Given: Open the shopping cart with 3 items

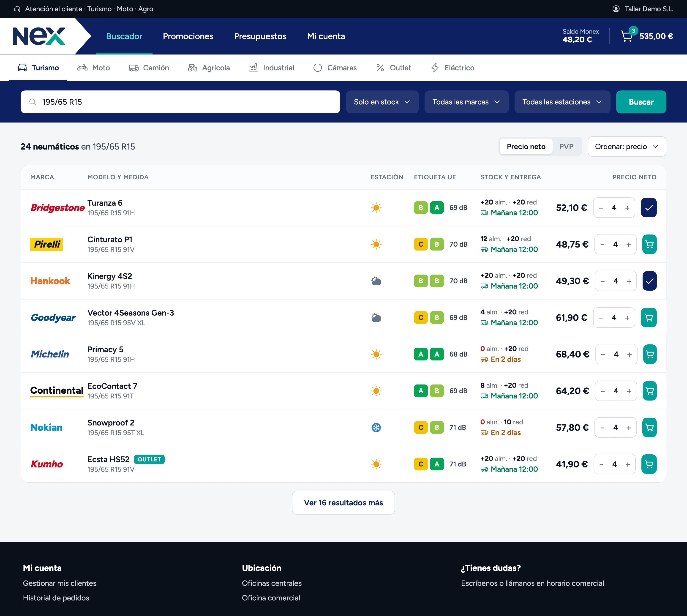Looking at the screenshot, I should [x=627, y=36].
